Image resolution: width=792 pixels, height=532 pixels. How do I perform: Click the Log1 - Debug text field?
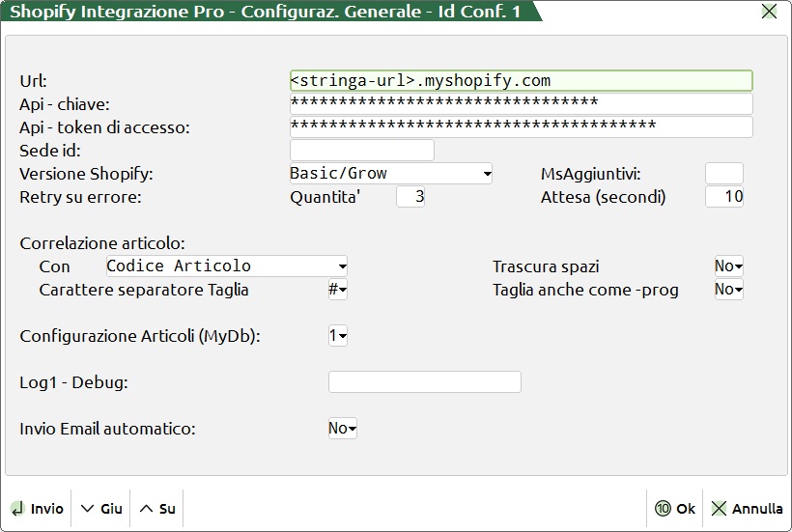424,382
